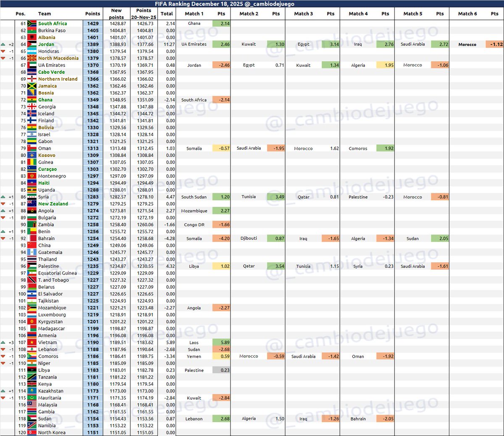Viewport: 504px width, 436px height.
Task: Select South Africa's points cell '1429'
Action: [x=93, y=24]
